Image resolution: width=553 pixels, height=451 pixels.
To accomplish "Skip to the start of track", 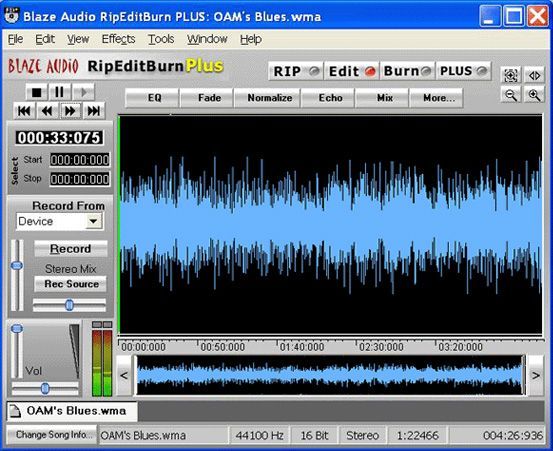I will tap(24, 111).
